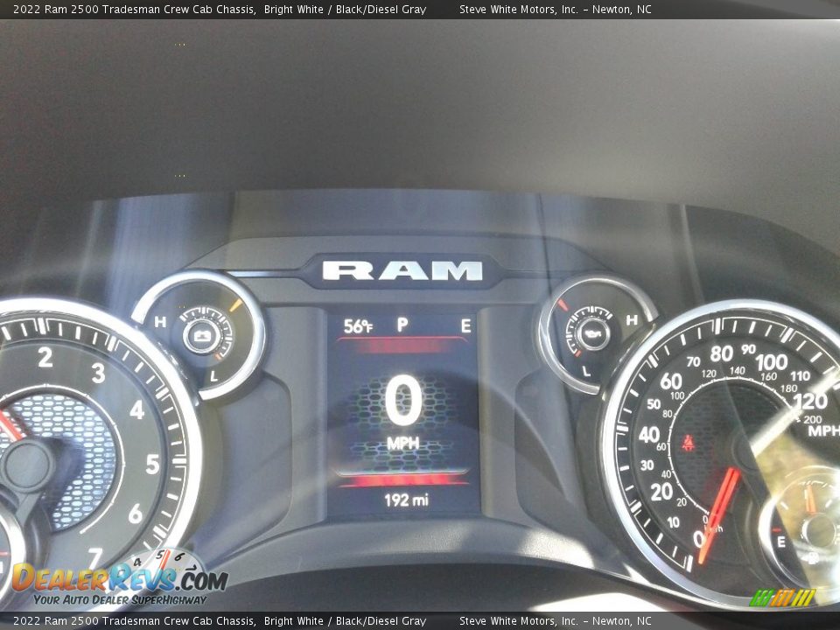Screen dimensions: 840x630
Task: Click top caption '2022 Ram 2500 Tradesman Crew Cab Chassis'
Action: (134, 9)
